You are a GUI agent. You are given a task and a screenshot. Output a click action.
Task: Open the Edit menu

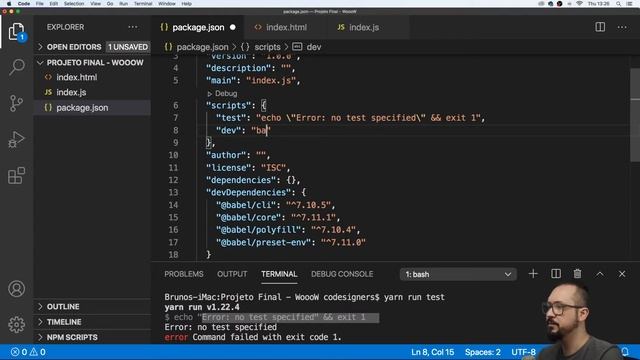[x=53, y=4]
